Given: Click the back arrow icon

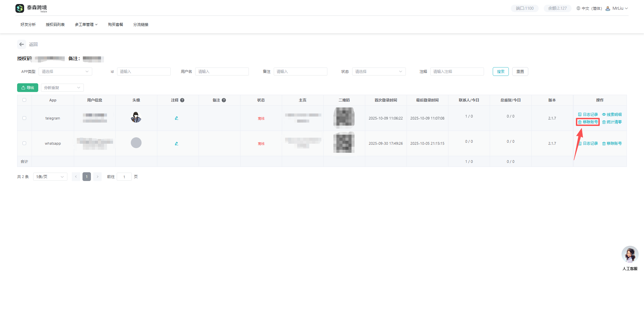Looking at the screenshot, I should pos(21,44).
